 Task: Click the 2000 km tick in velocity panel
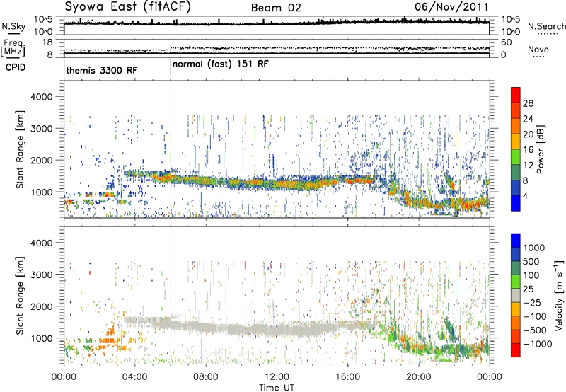pyautogui.click(x=41, y=306)
